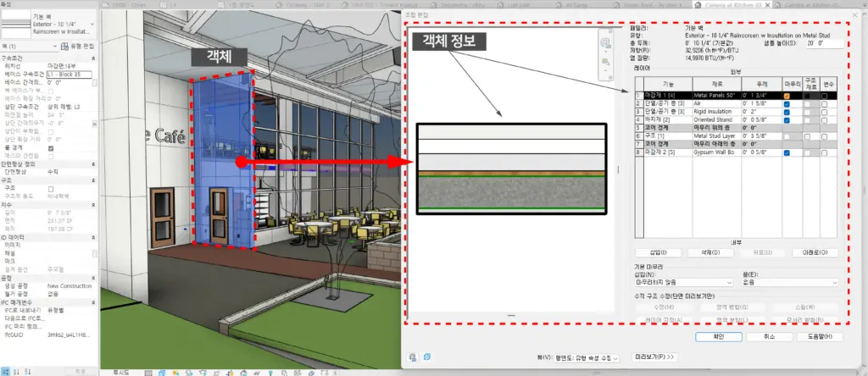
Task: Uncheck 마무리 wrap for Rigid Insulation row
Action: coord(787,112)
